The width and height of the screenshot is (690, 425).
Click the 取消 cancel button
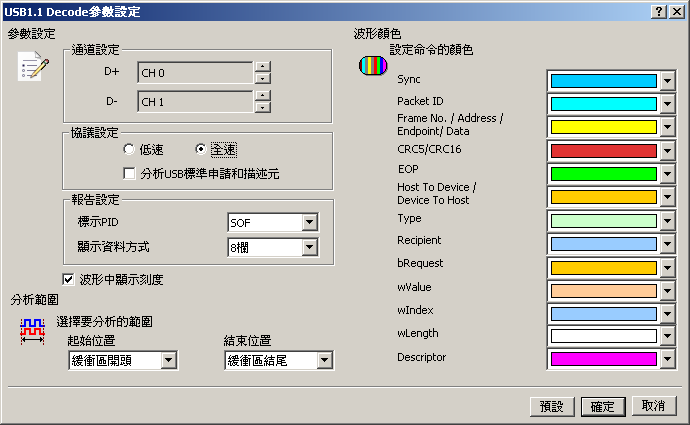pyautogui.click(x=653, y=406)
